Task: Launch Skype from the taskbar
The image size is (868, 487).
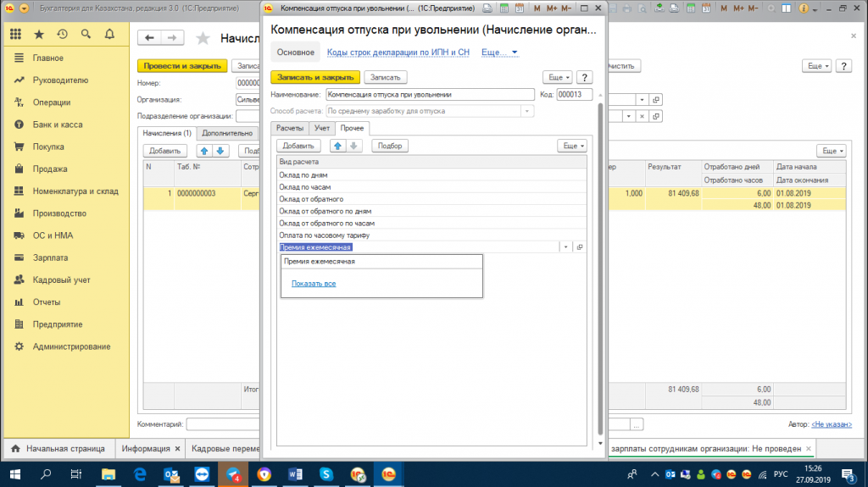Action: pos(326,474)
